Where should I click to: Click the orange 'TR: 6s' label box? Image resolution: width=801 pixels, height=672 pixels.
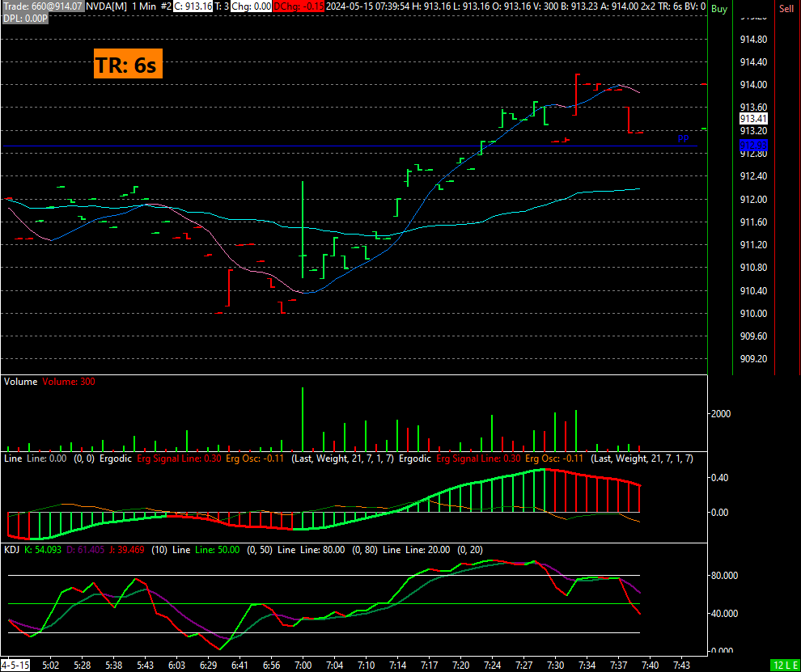pyautogui.click(x=128, y=64)
